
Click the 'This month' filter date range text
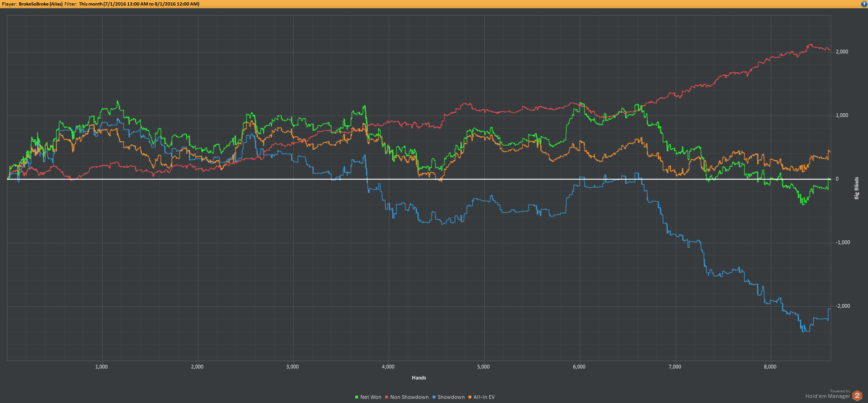click(x=139, y=4)
